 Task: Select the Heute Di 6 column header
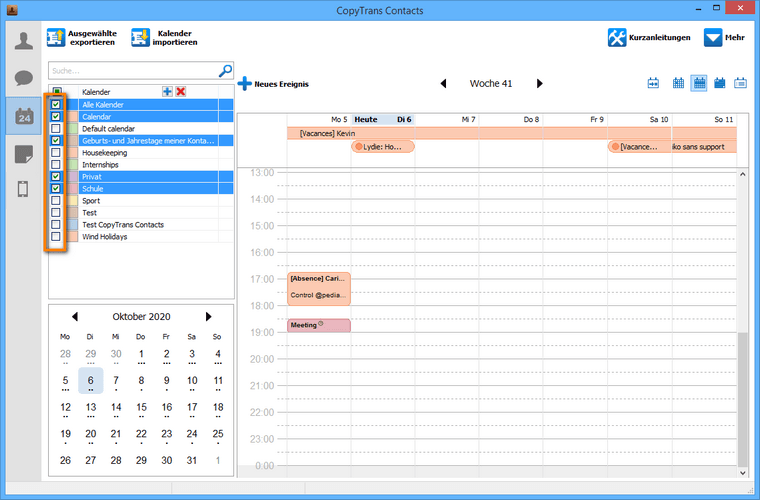pyautogui.click(x=383, y=119)
